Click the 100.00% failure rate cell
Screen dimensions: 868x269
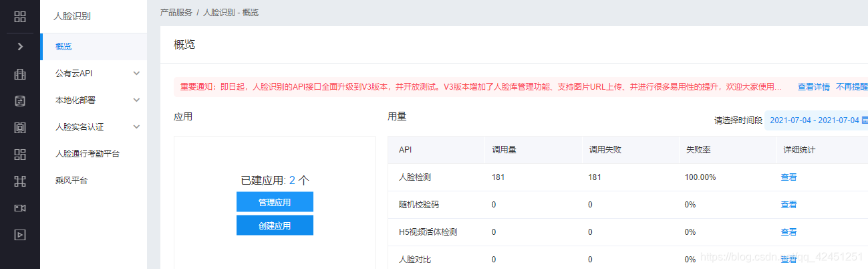[700, 177]
